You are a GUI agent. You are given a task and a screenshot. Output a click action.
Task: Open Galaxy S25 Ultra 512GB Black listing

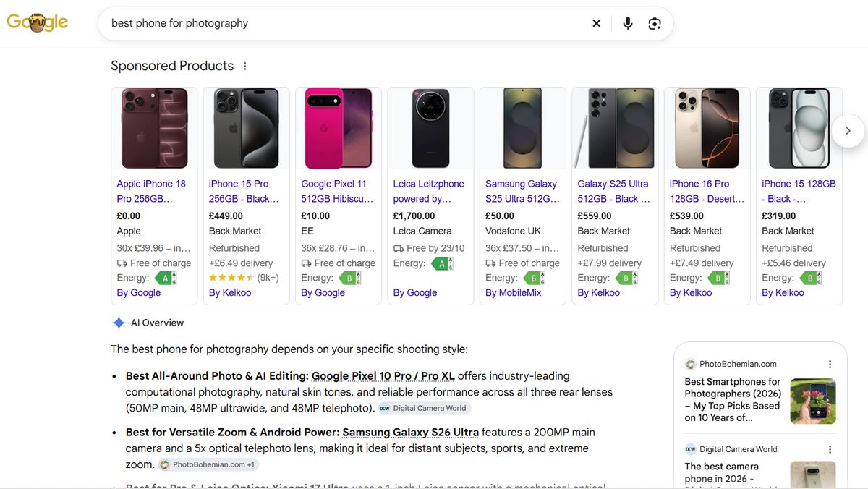613,191
